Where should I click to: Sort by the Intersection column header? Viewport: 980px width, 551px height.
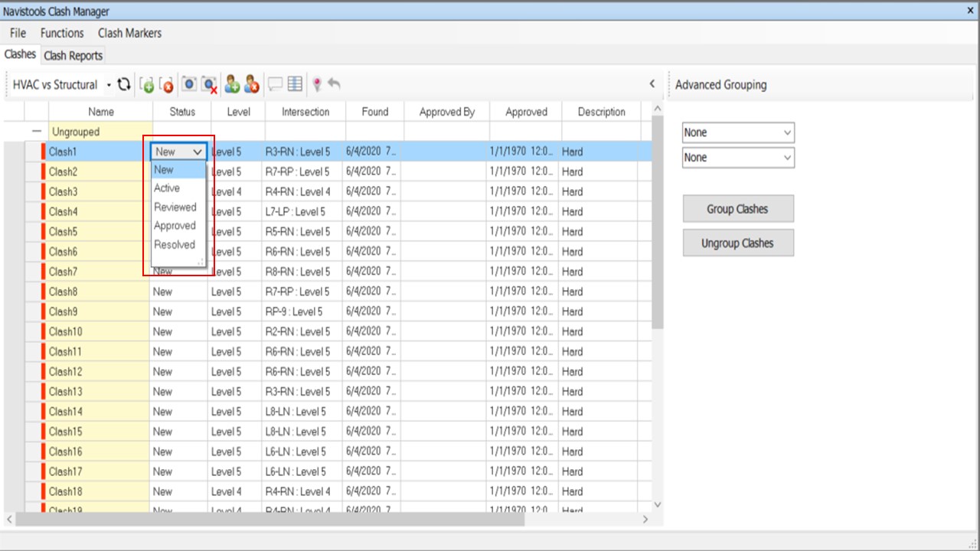click(305, 112)
